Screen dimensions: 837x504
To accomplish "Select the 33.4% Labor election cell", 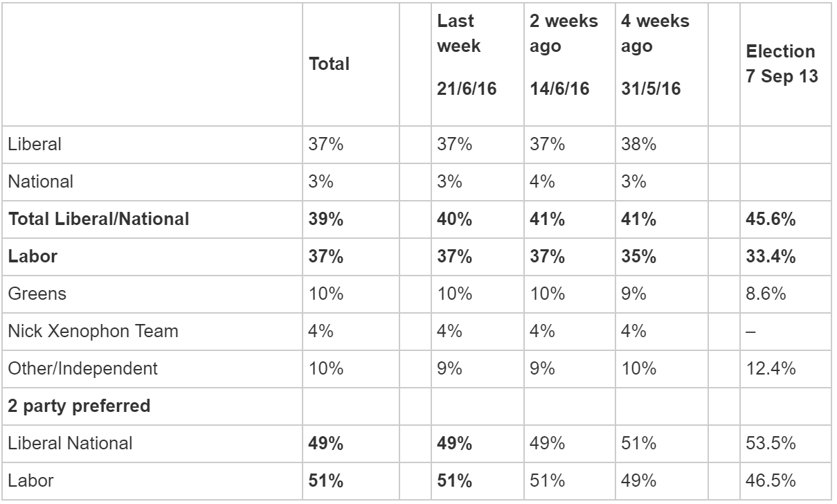I will coord(771,256).
